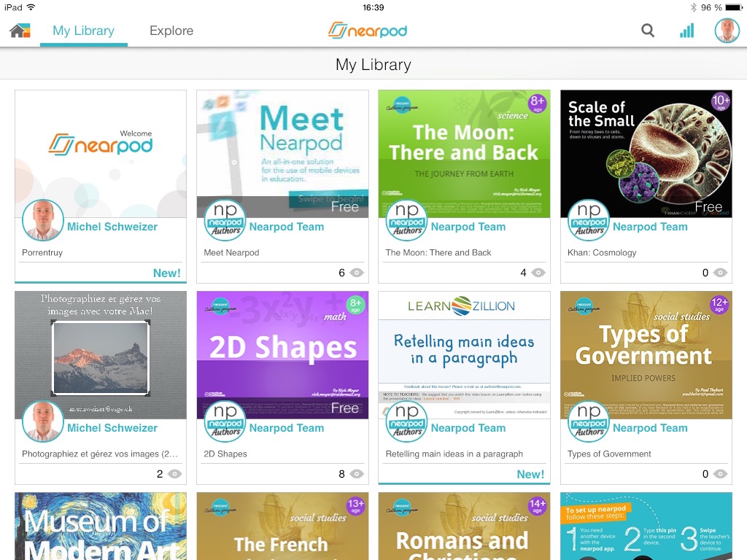Open the reports bar chart icon
The image size is (747, 560).
pos(686,31)
